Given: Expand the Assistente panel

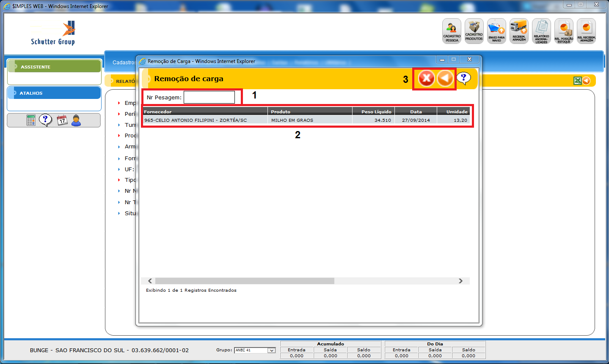Looking at the screenshot, I should pos(54,67).
